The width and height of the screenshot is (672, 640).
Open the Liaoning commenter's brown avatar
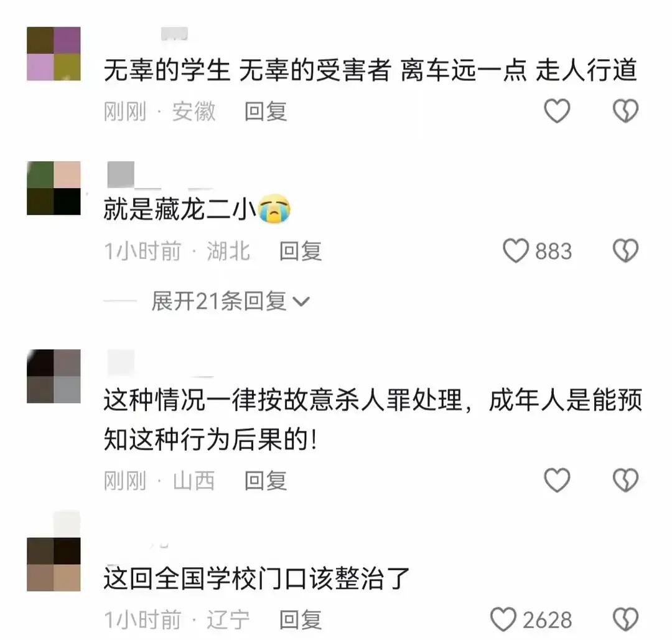tap(54, 565)
